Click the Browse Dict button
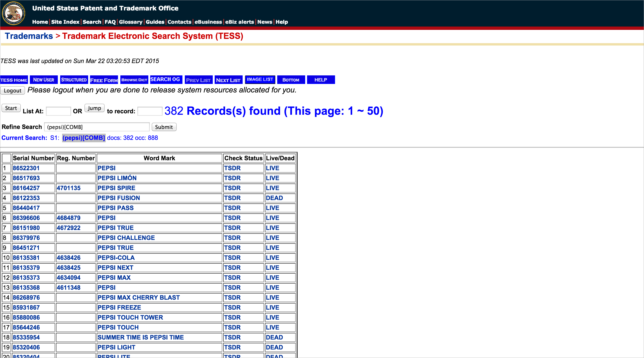The width and height of the screenshot is (644, 358). point(134,80)
